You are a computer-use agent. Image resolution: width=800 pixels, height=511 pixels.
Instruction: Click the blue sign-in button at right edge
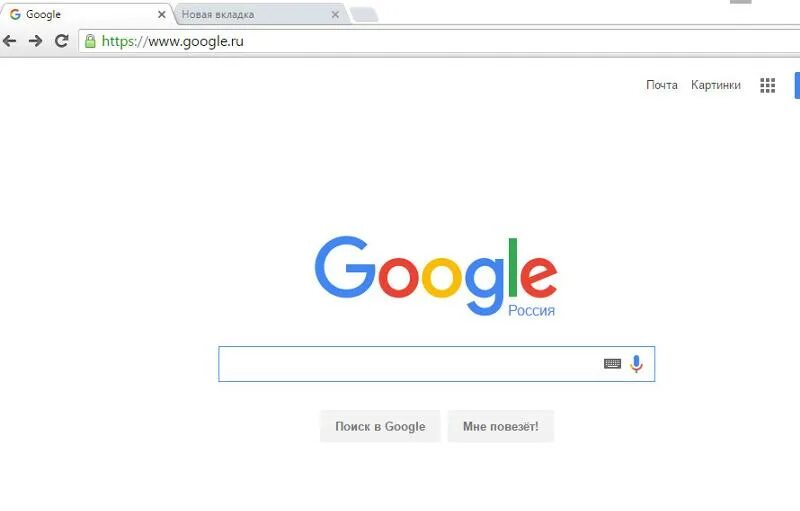coord(797,85)
